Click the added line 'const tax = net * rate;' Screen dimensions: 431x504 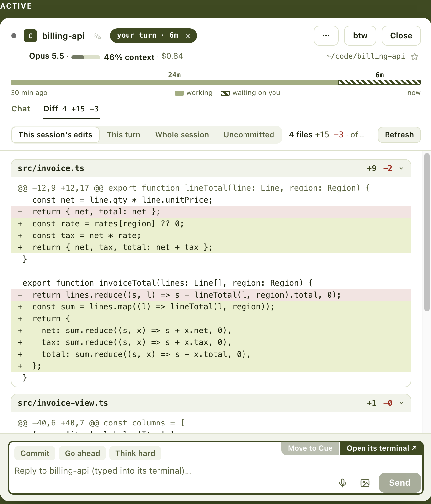(211, 236)
